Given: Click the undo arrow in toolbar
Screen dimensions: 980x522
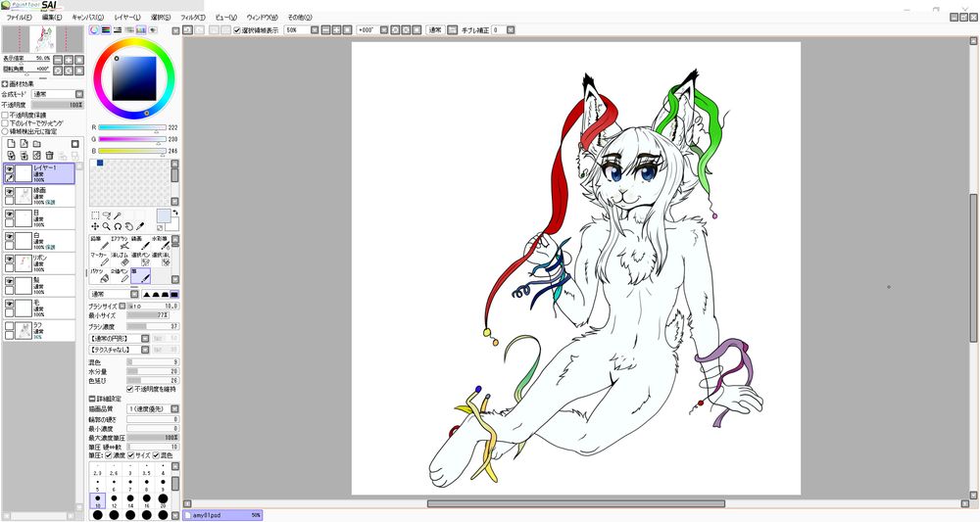Looking at the screenshot, I should 187,30.
